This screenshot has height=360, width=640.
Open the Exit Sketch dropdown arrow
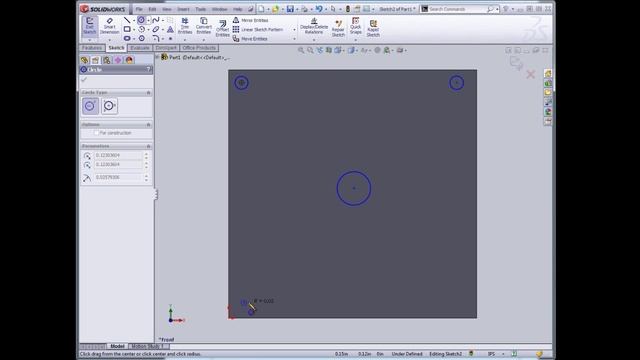(x=89, y=40)
